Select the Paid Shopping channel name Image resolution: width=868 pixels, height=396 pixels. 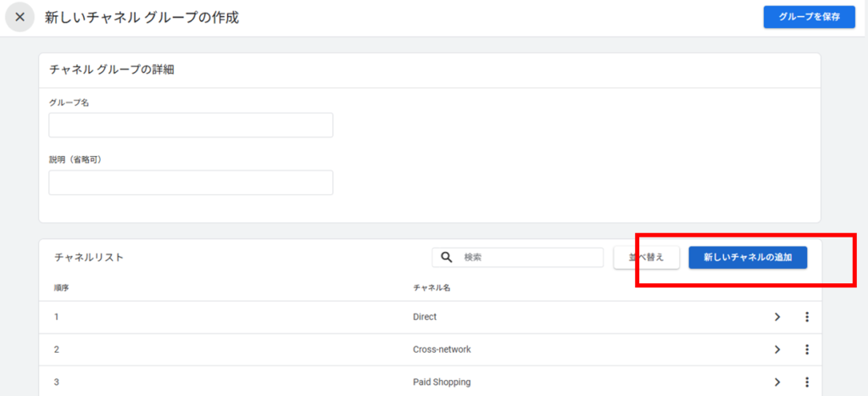[442, 382]
